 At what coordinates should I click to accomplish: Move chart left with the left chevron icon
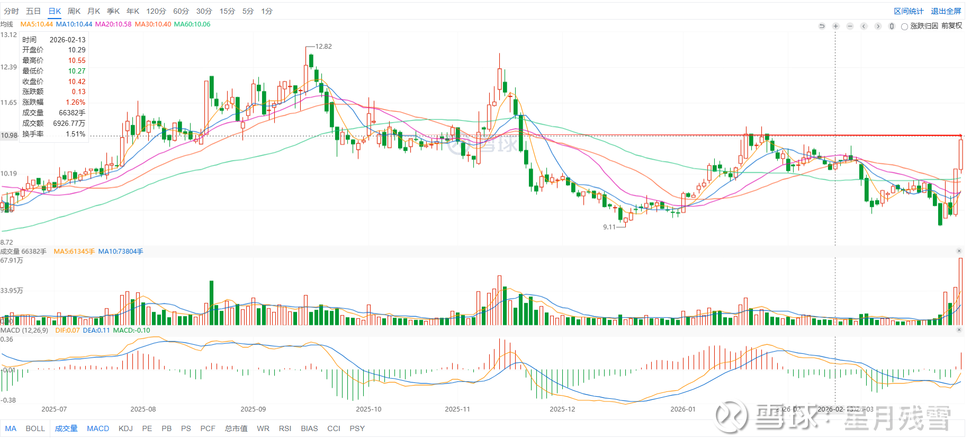point(864,26)
